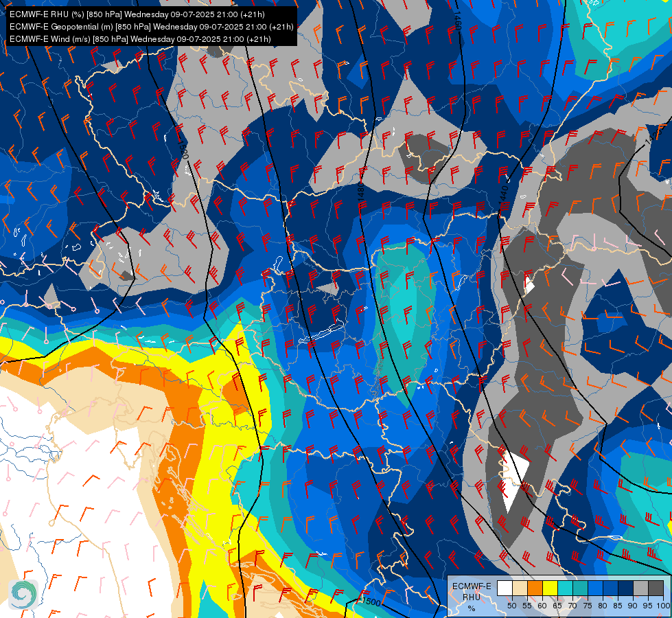Select the beige 50-55% legend swatch
Screen dimensions: 672x618
click(520, 588)
